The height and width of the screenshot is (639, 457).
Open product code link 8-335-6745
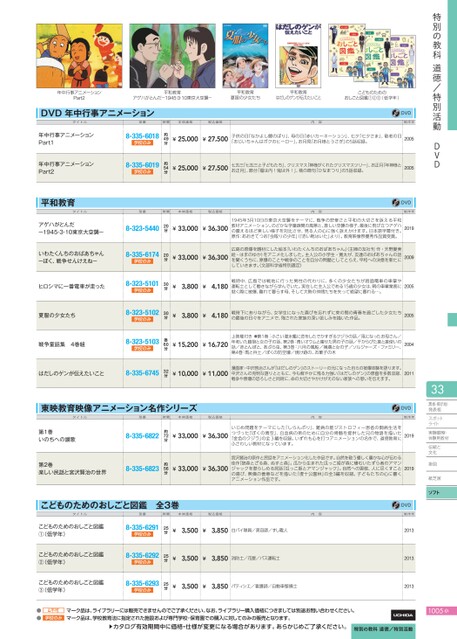pos(142,373)
